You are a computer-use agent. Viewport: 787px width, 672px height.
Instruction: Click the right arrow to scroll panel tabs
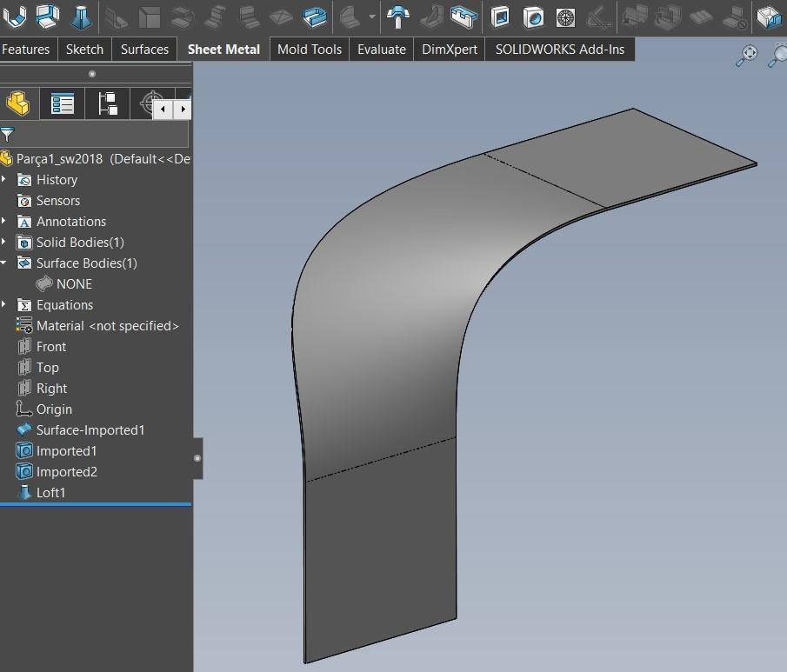182,110
